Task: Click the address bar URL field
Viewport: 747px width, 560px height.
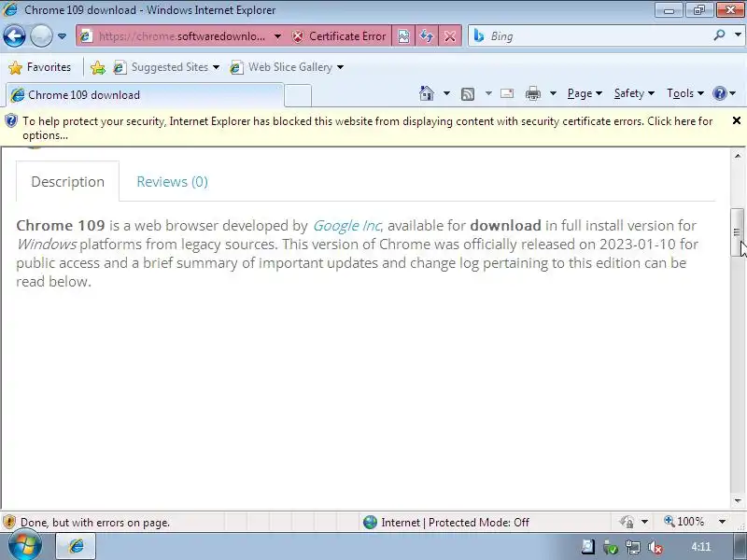Action: tap(181, 36)
